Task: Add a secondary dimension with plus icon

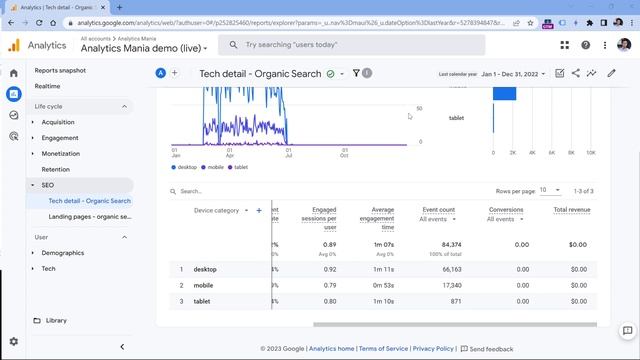Action: pyautogui.click(x=259, y=211)
